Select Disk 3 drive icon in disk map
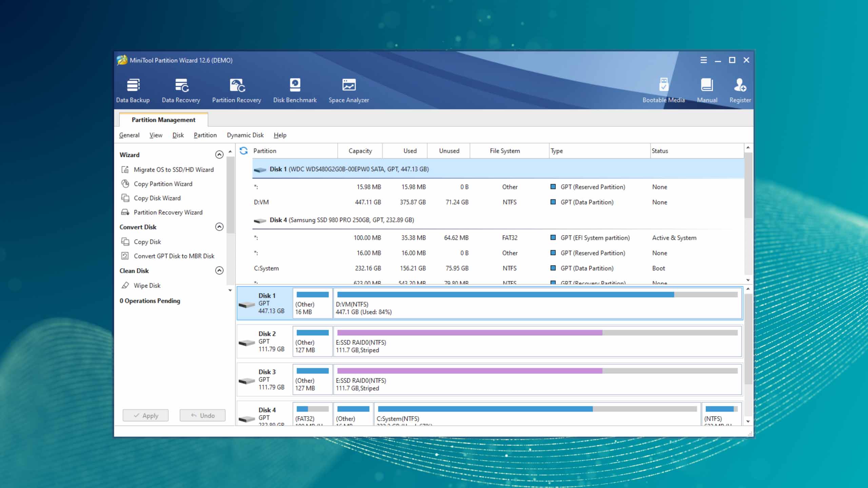The image size is (868, 488). (x=246, y=381)
